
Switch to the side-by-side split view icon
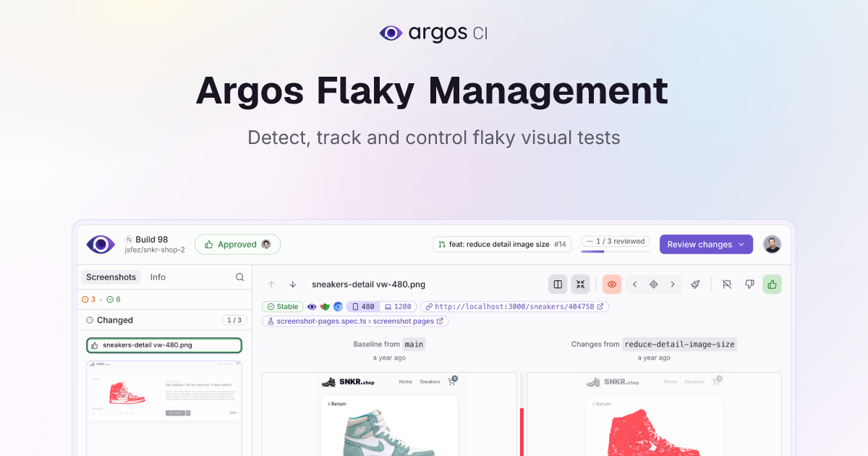point(558,284)
